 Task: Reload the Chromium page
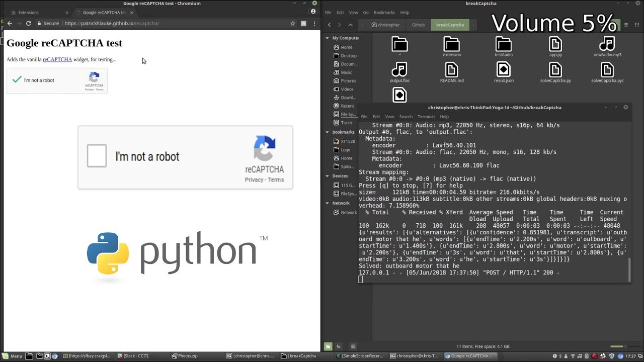(28, 23)
